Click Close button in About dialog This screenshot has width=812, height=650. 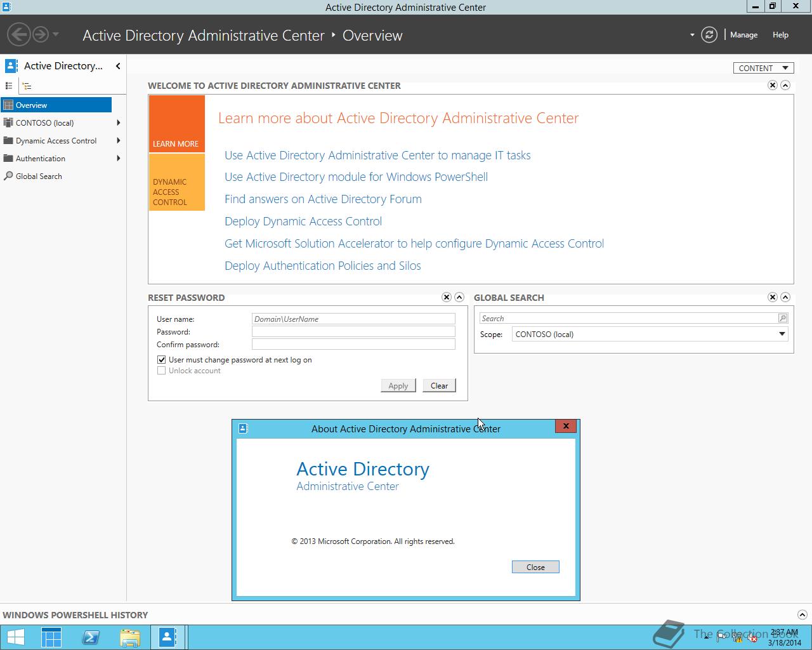click(535, 567)
